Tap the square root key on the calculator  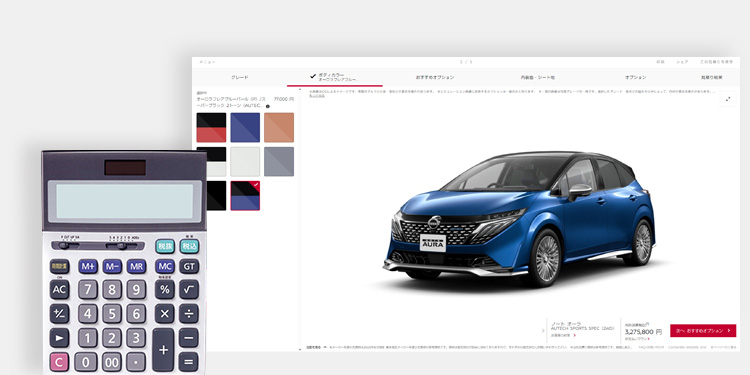[189, 289]
